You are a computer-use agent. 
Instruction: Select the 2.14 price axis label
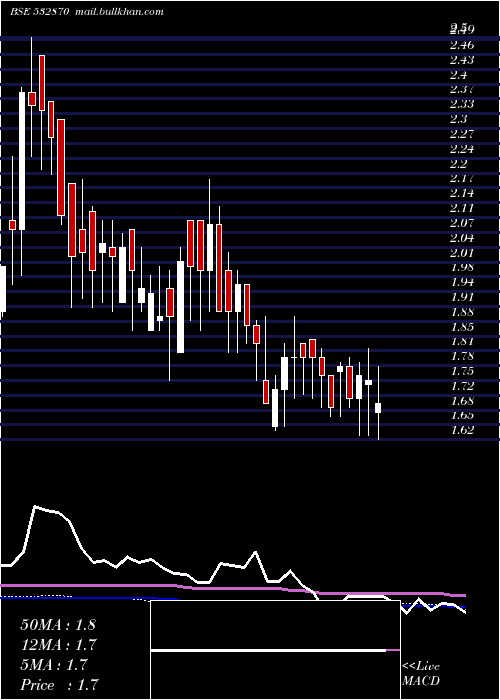462,193
